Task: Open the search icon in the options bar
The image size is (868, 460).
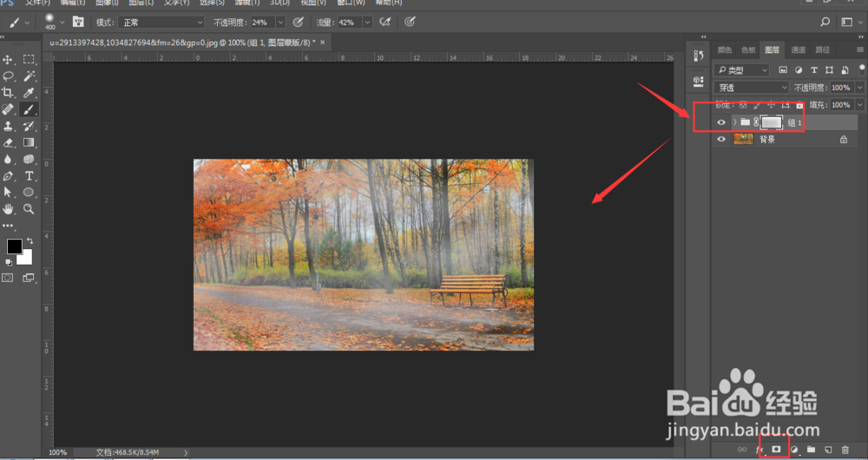Action: pos(825,23)
